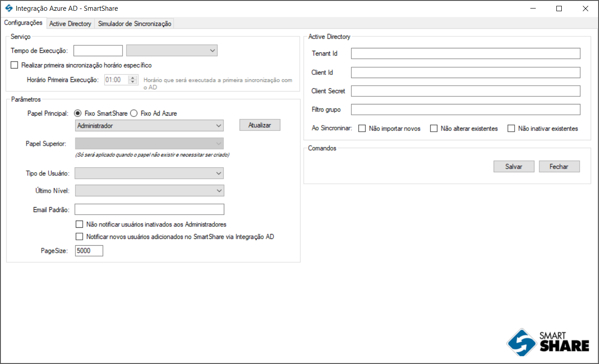Click the SmartShare app icon in title bar
Image resolution: width=599 pixels, height=364 pixels.
pos(9,8)
